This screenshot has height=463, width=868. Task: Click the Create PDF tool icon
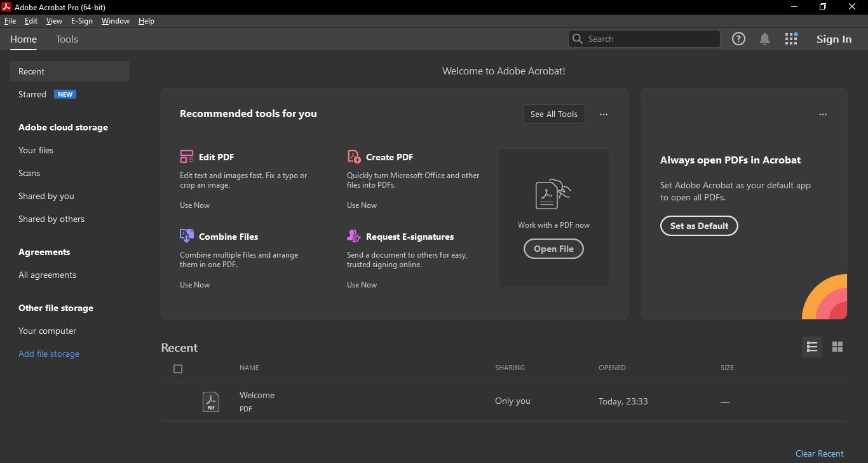tap(354, 156)
